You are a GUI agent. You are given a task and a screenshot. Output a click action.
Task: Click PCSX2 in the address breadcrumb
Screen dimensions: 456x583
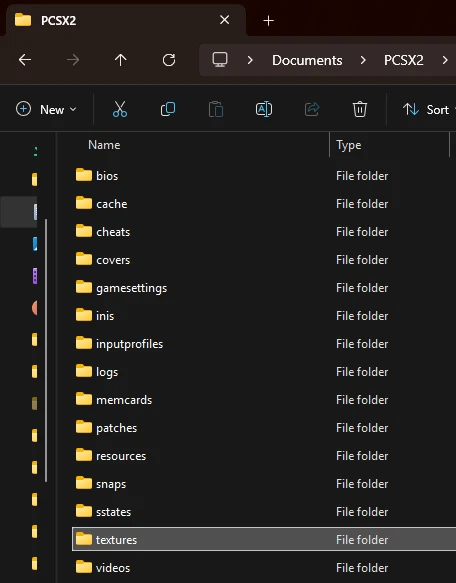[x=404, y=60]
